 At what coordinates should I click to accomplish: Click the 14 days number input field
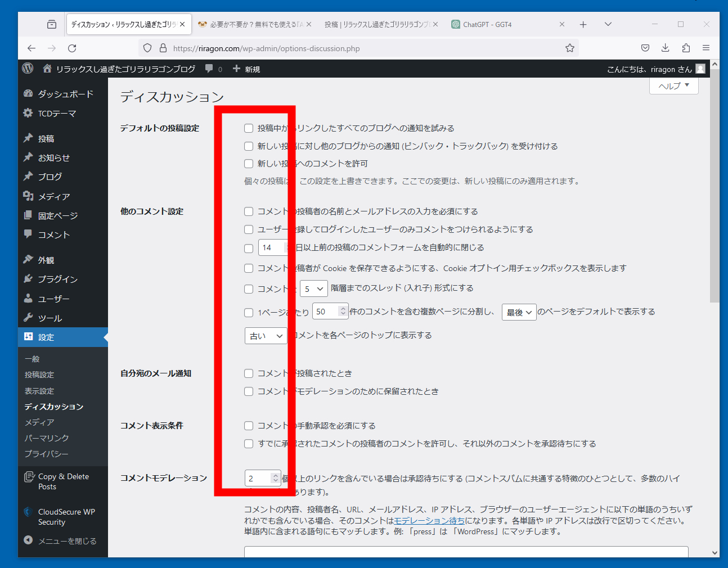point(271,248)
